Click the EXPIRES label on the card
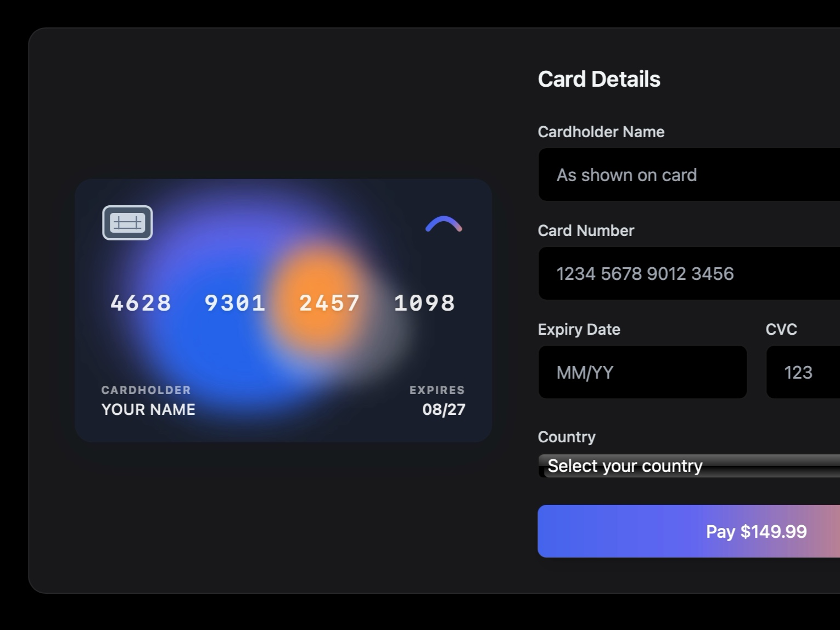840x630 pixels. click(436, 390)
